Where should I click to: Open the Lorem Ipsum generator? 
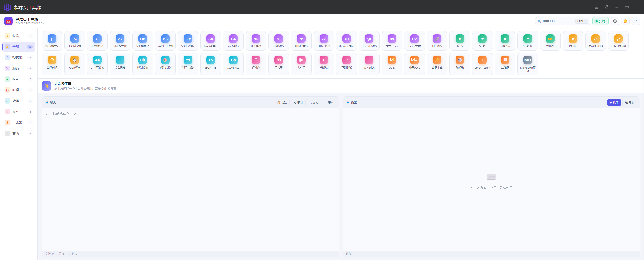tap(482, 64)
